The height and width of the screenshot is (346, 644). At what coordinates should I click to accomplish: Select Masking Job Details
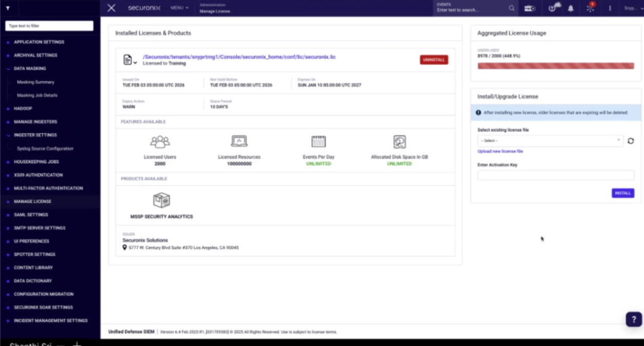(x=37, y=95)
